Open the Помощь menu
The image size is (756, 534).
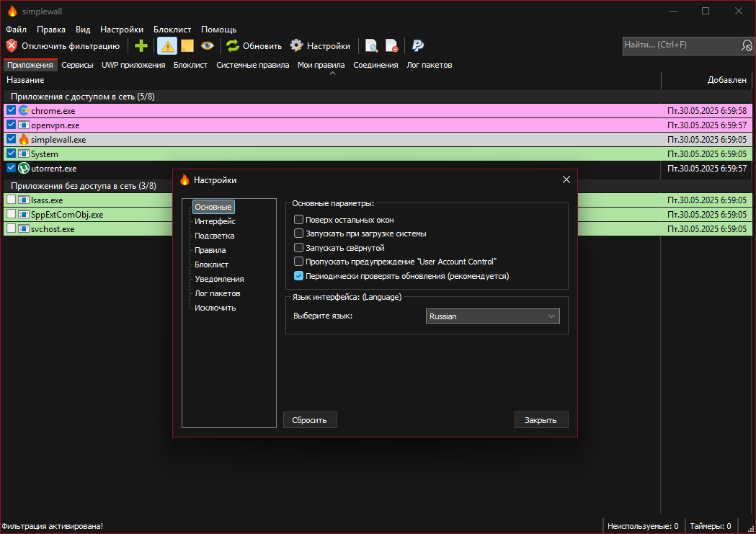pos(218,30)
